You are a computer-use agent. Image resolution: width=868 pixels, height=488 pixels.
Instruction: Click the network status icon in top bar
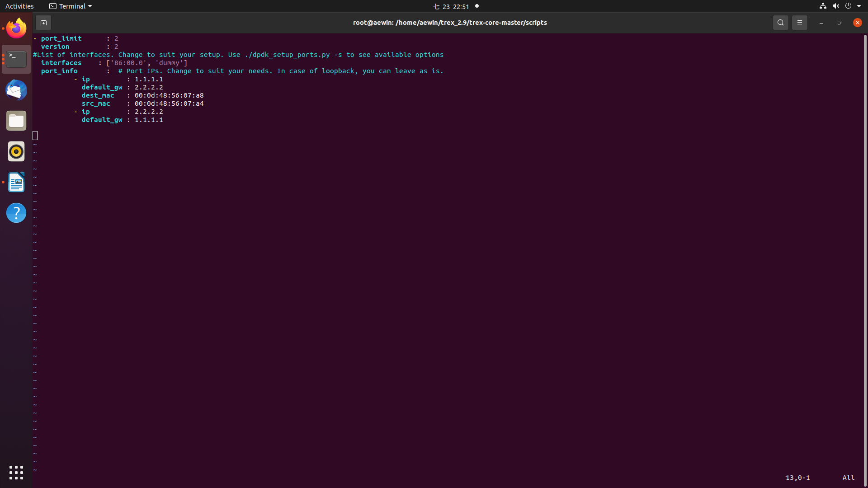822,6
